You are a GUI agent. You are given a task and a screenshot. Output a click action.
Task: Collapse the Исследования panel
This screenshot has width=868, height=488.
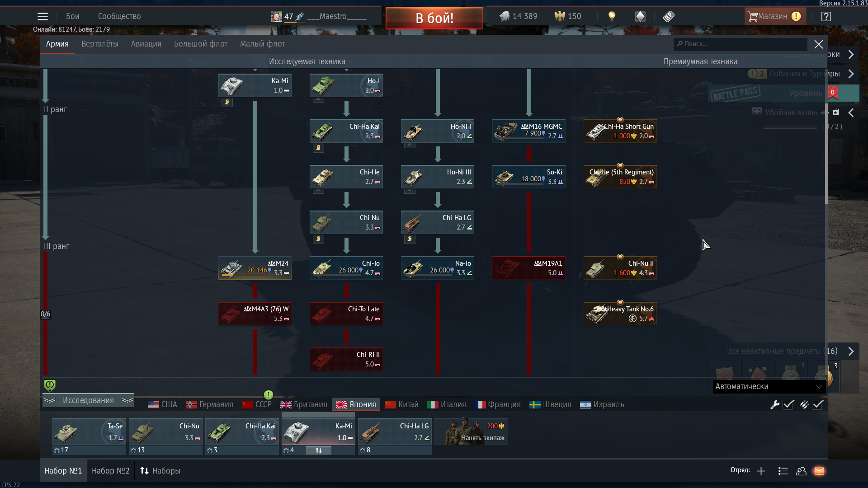pos(88,400)
